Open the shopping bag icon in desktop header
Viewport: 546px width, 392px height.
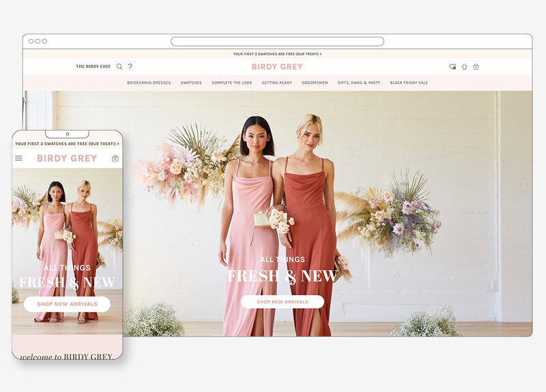click(x=476, y=67)
